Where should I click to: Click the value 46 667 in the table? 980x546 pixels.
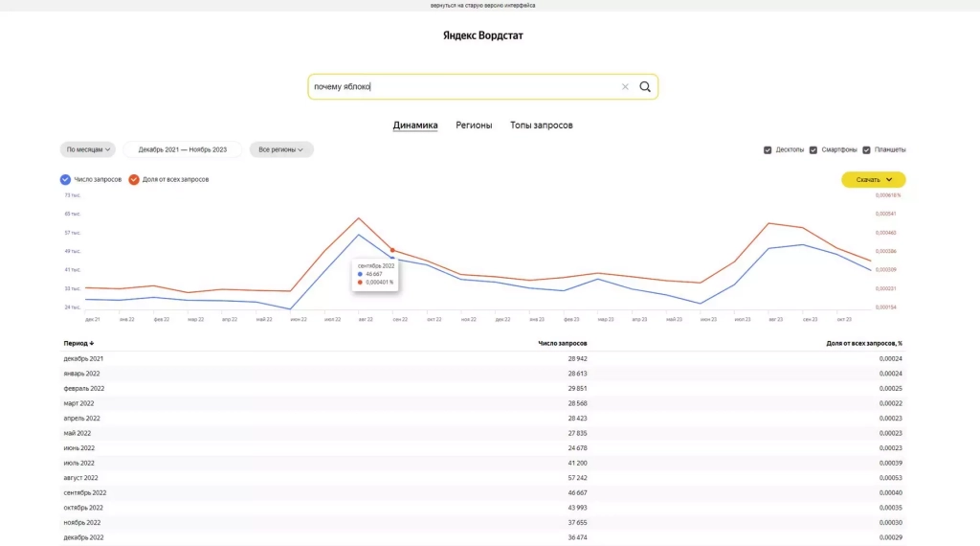click(x=577, y=493)
